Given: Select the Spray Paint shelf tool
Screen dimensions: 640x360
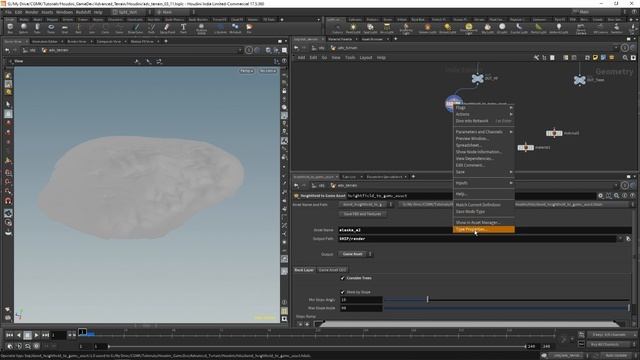Looking at the screenshot, I should pos(167,28).
